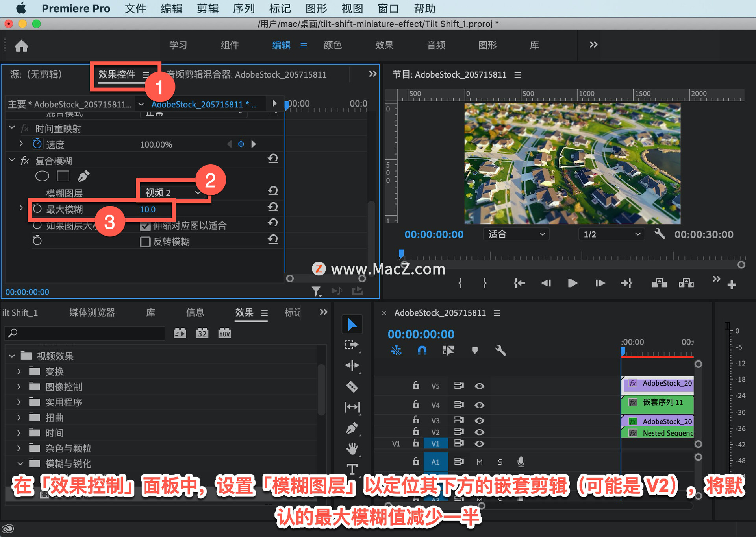Open effect controls filter icon
The height and width of the screenshot is (537, 756).
click(316, 291)
